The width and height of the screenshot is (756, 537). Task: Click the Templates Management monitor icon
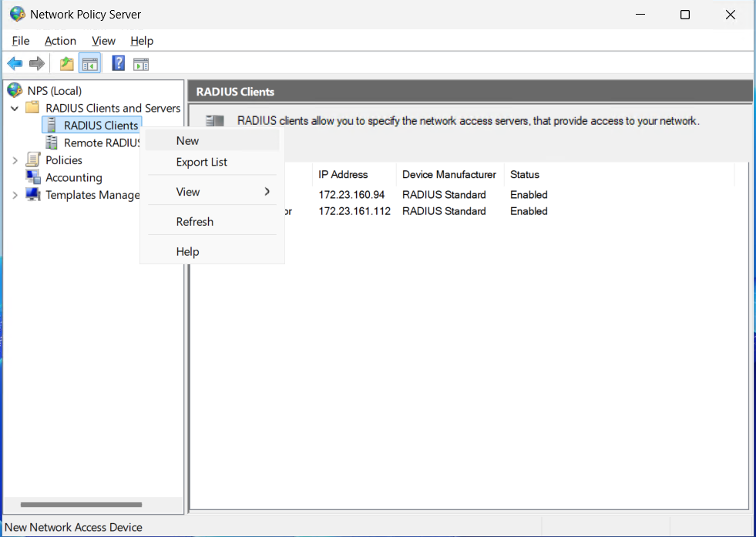click(x=33, y=194)
